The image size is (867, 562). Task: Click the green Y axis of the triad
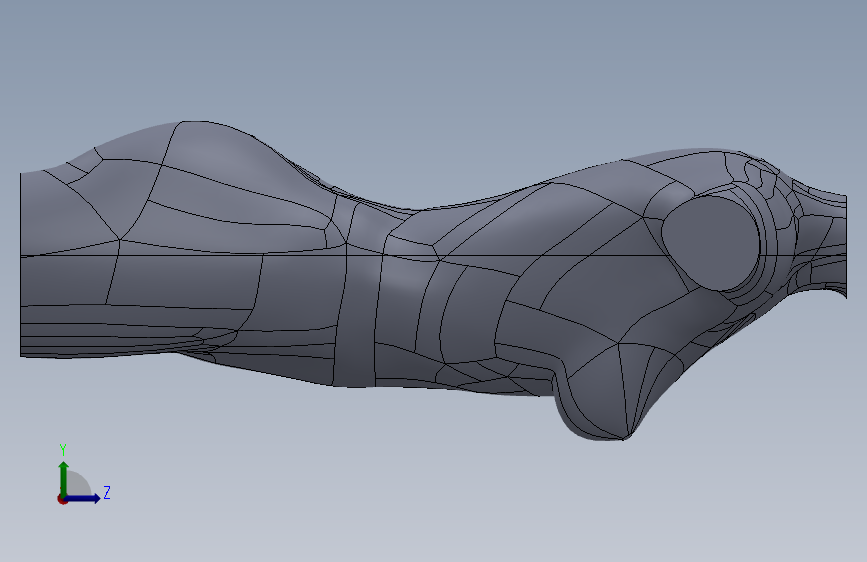coord(64,479)
